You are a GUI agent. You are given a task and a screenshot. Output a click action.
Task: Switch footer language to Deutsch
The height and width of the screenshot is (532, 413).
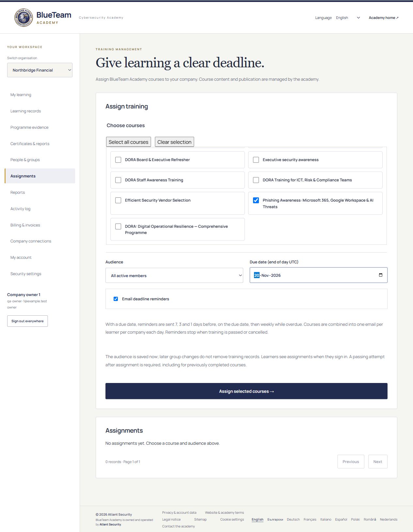click(293, 520)
